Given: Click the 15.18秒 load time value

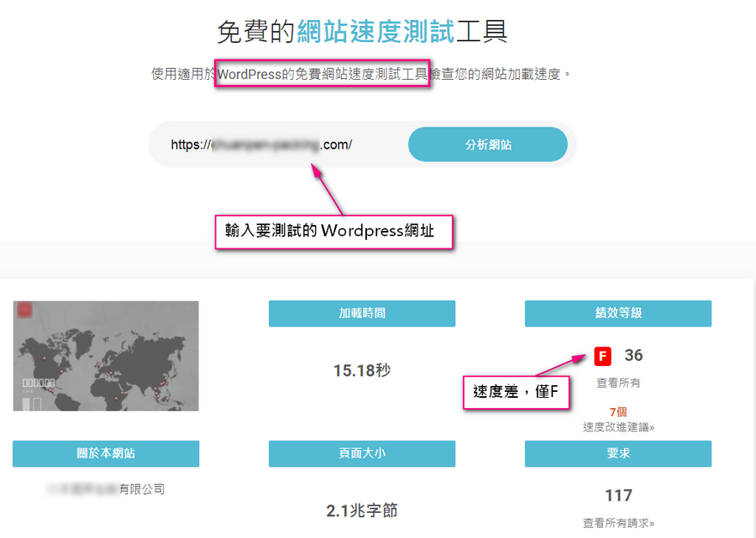Looking at the screenshot, I should point(362,370).
